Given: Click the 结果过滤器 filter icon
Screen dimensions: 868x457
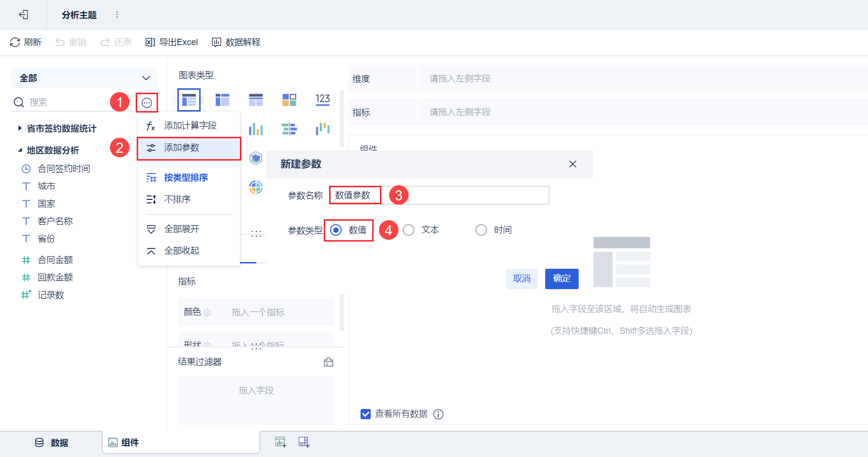Looking at the screenshot, I should 329,362.
